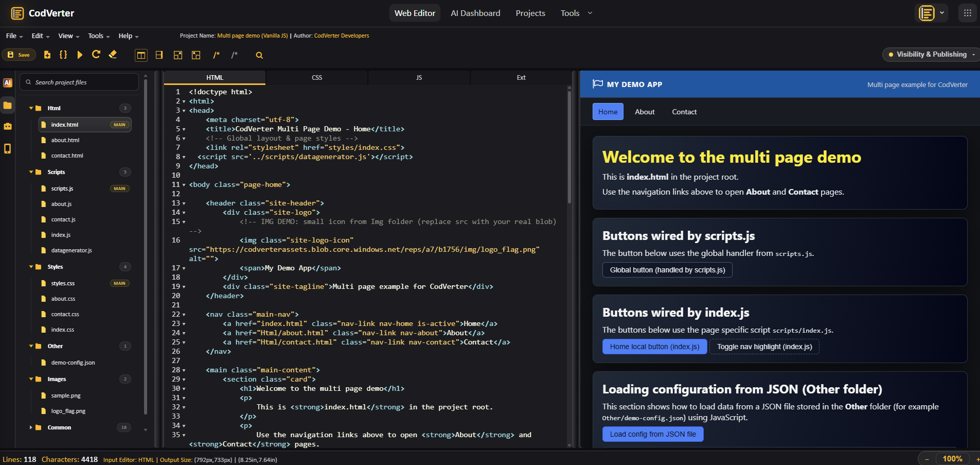Click the flag logo in My Demo App header
This screenshot has height=465, width=980.
click(x=598, y=84)
